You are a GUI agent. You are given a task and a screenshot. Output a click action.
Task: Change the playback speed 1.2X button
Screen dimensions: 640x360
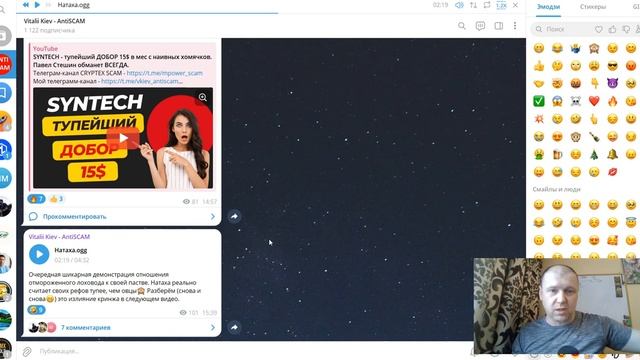point(501,5)
